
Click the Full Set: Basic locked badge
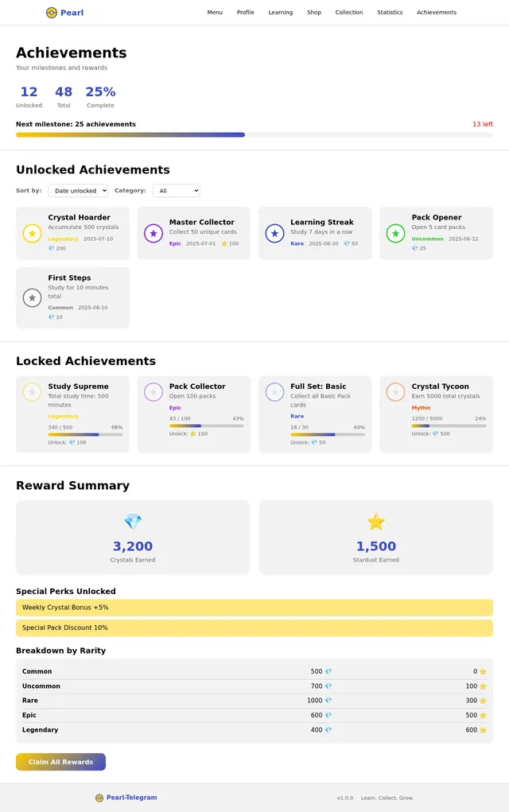pyautogui.click(x=274, y=392)
